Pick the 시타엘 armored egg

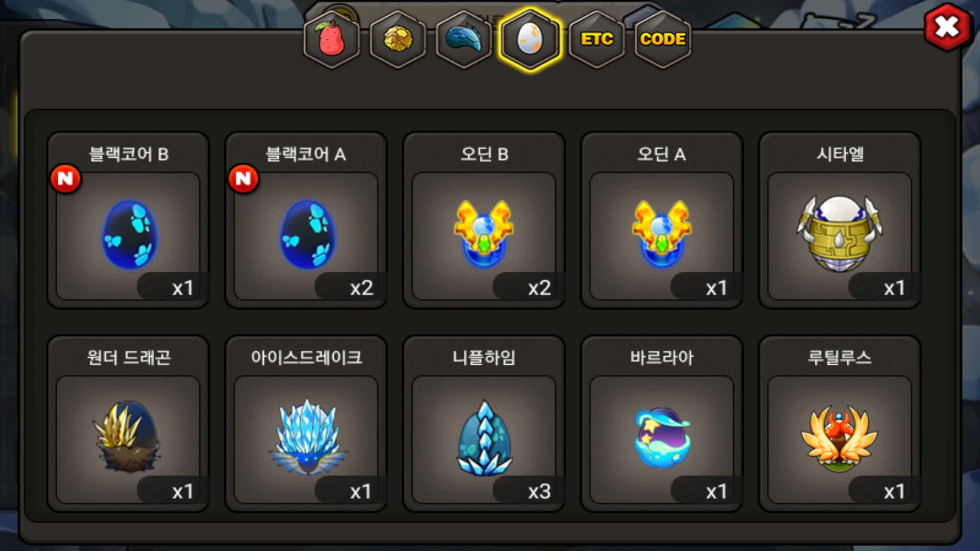[x=840, y=220]
